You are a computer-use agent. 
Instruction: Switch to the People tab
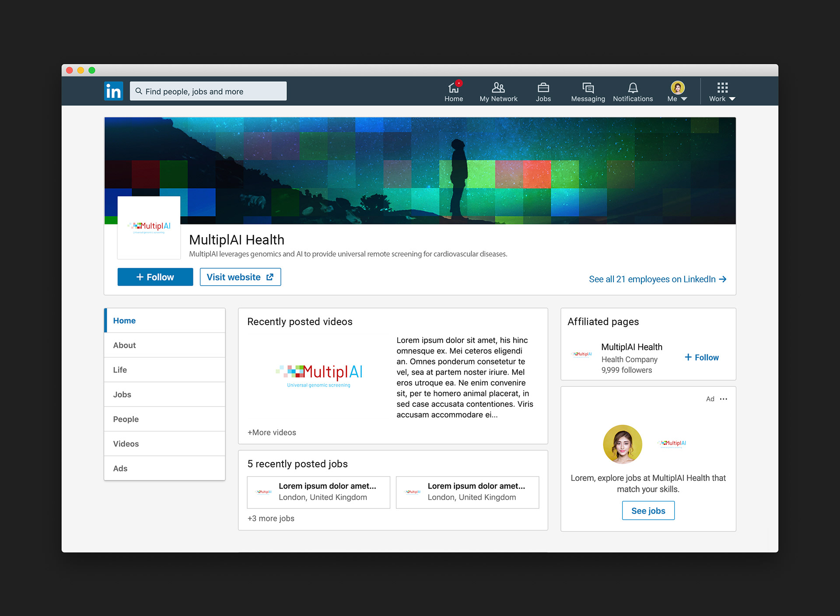(x=126, y=419)
